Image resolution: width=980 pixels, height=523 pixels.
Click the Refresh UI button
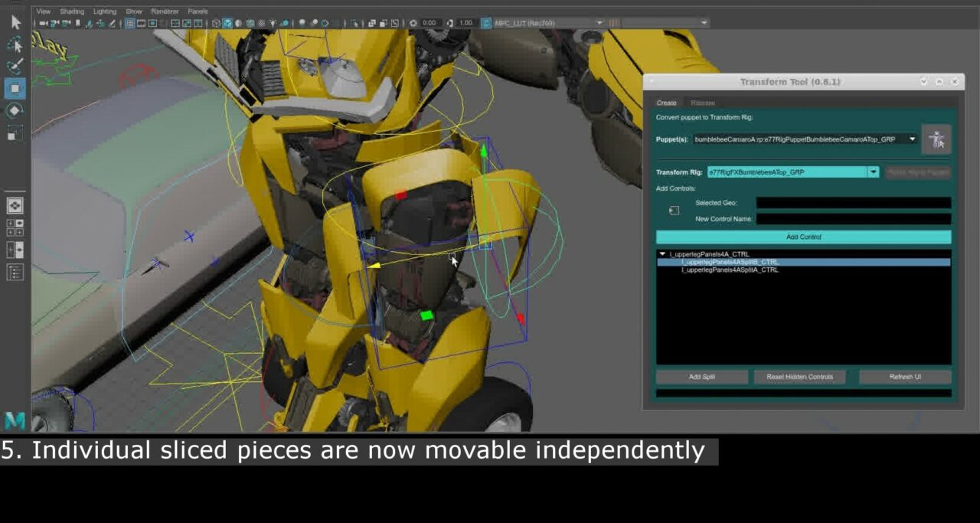905,377
